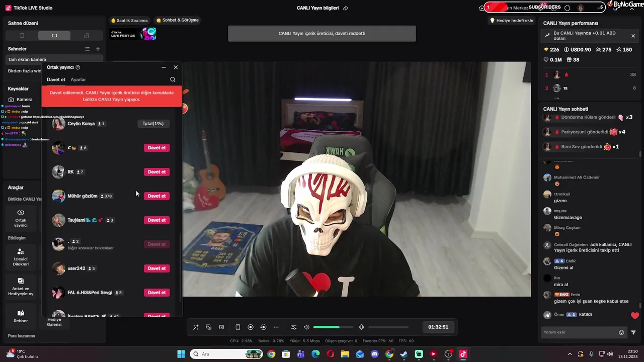Viewport: 644px width, 362px height.
Task: Click the layout frame icon in bottom toolbar
Action: click(221, 327)
